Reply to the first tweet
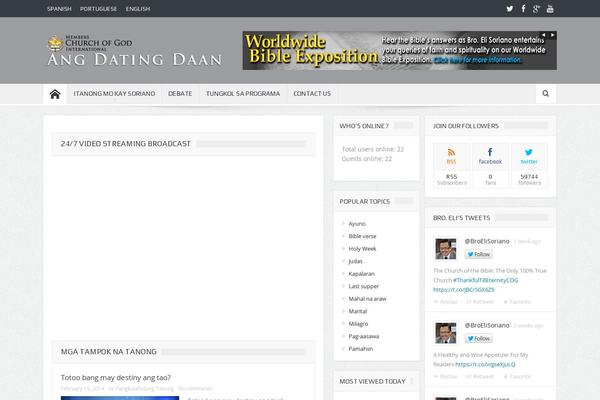This screenshot has height=400, width=600. (x=446, y=302)
